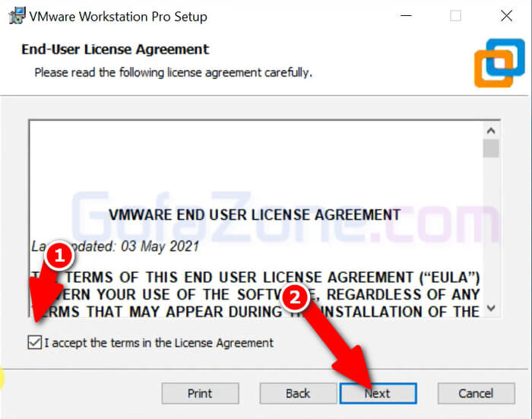This screenshot has height=419, width=532.
Task: Click the red numbered circle 1 annotation
Action: click(59, 256)
